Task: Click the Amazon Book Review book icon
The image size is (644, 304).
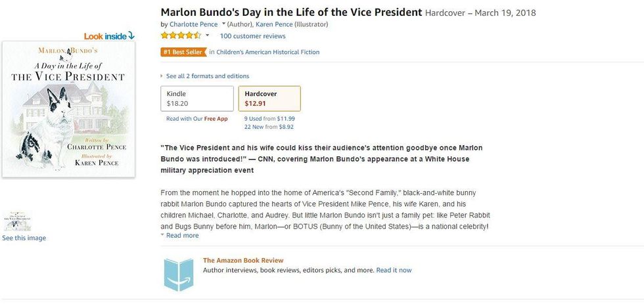Action: (179, 274)
